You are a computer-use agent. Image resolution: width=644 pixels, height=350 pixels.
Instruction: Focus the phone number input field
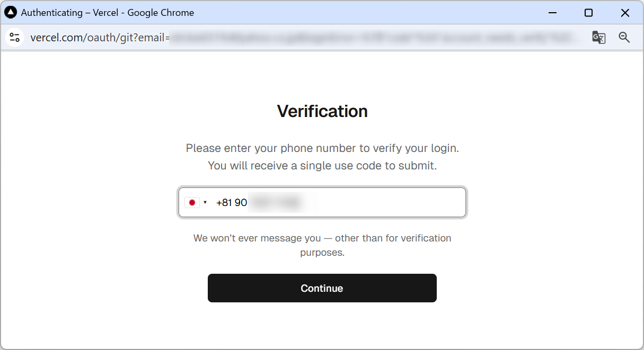tap(371, 202)
